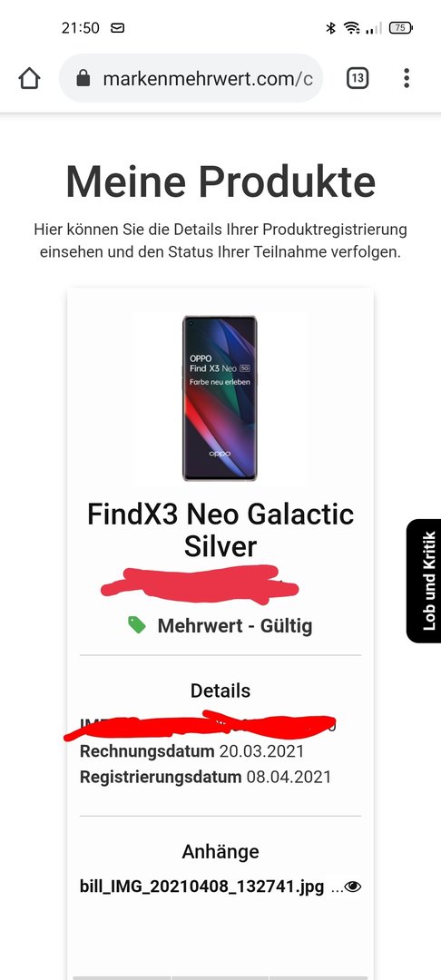Expand the truncated ellipsis after bill filename

click(x=336, y=887)
